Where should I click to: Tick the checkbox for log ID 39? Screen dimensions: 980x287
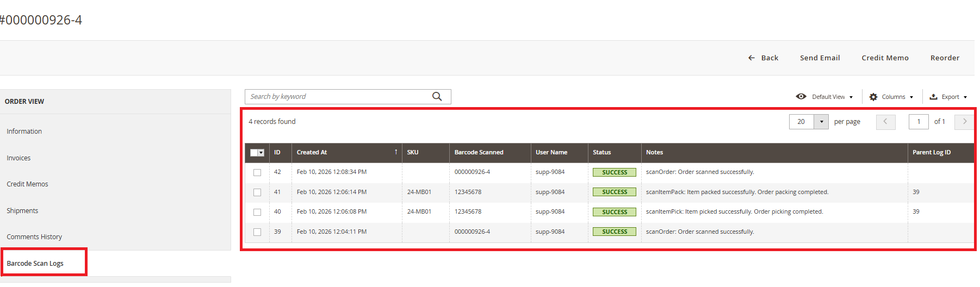pos(257,232)
